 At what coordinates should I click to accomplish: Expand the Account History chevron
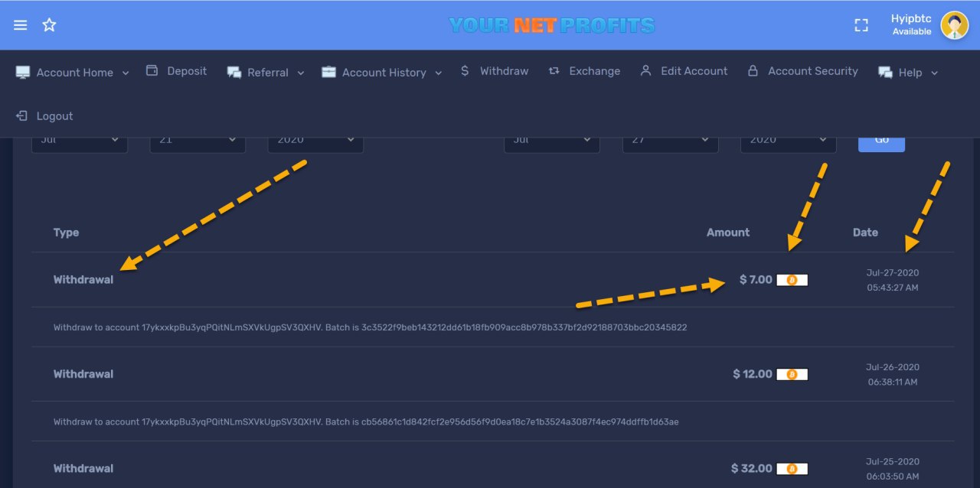pos(439,73)
